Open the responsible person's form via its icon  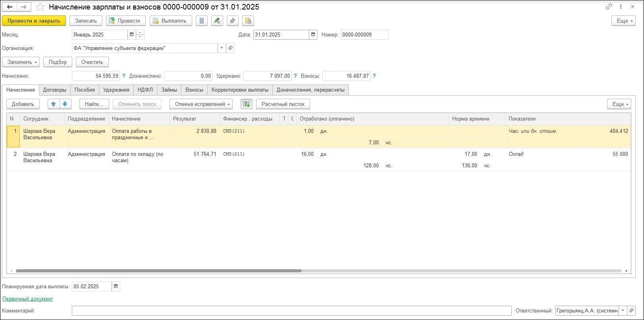pyautogui.click(x=631, y=310)
